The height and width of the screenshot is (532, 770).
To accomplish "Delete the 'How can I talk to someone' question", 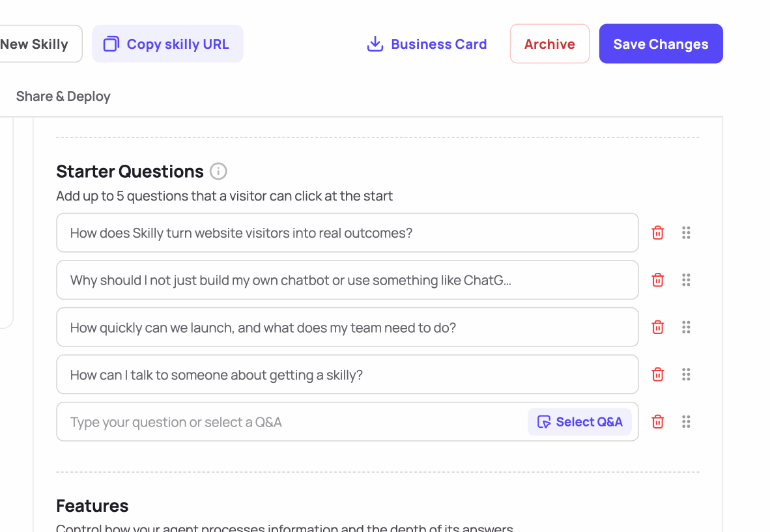I will coord(657,374).
